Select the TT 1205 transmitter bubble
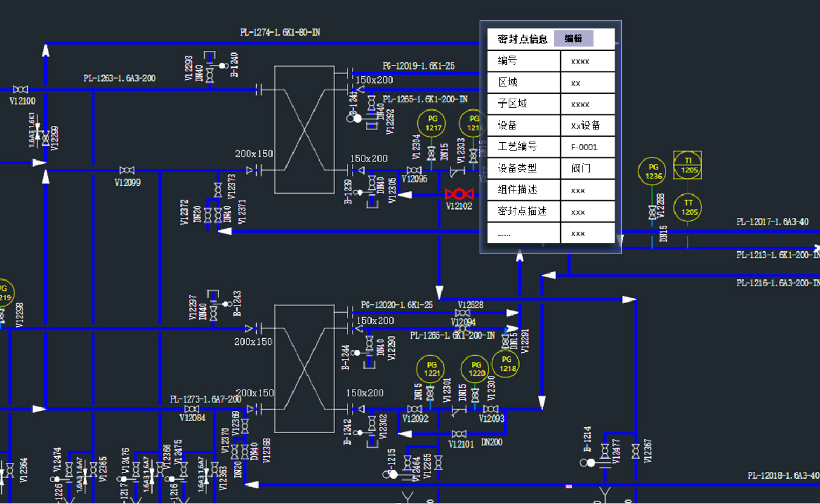 [x=688, y=208]
